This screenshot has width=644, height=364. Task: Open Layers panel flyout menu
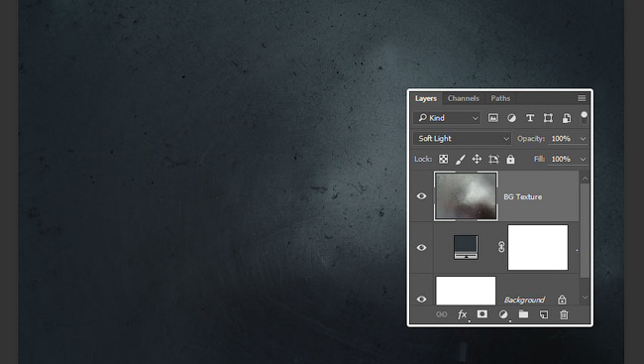click(582, 98)
